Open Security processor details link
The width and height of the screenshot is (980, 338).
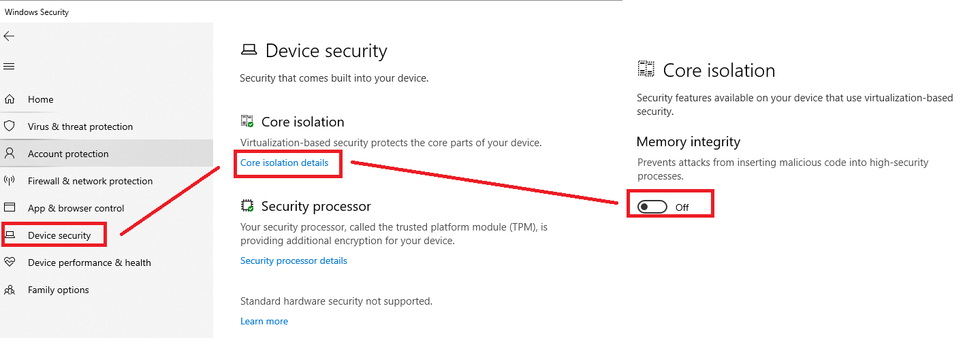294,261
